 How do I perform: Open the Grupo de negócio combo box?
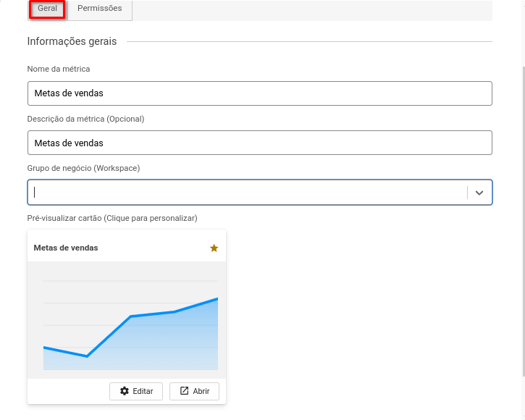[246, 193]
